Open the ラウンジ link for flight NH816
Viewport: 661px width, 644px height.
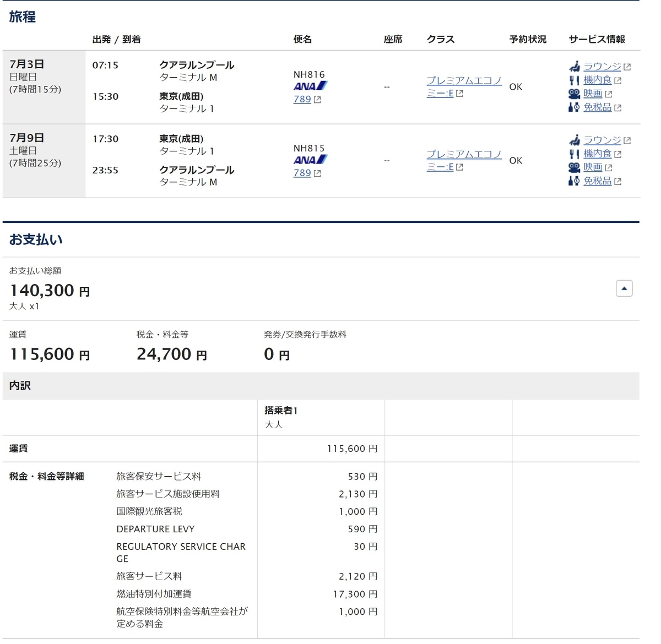coord(604,66)
